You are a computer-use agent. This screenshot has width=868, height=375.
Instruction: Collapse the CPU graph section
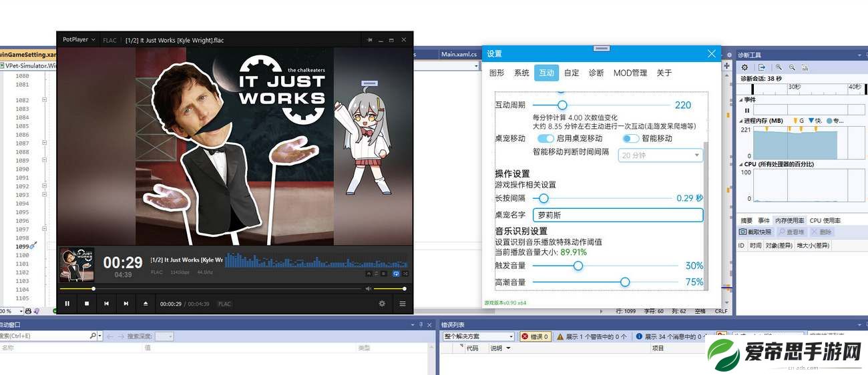click(740, 164)
